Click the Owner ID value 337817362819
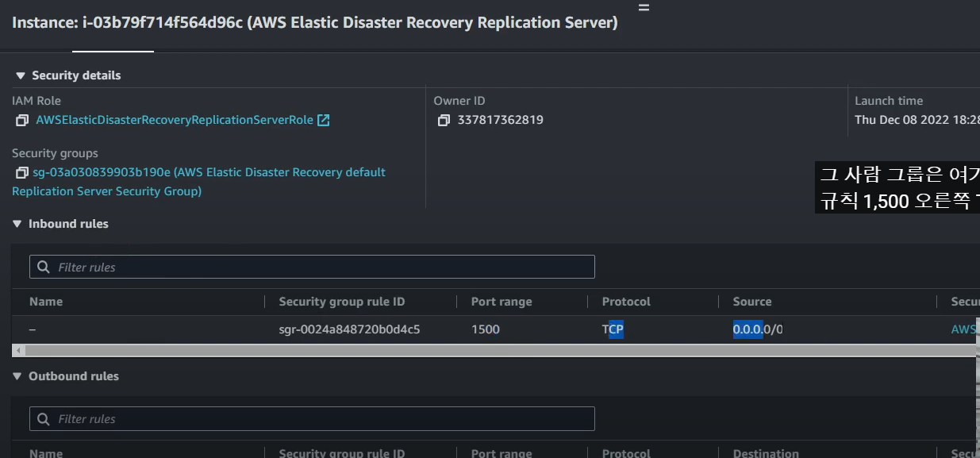Screen dimensions: 980x458 pyautogui.click(x=500, y=121)
